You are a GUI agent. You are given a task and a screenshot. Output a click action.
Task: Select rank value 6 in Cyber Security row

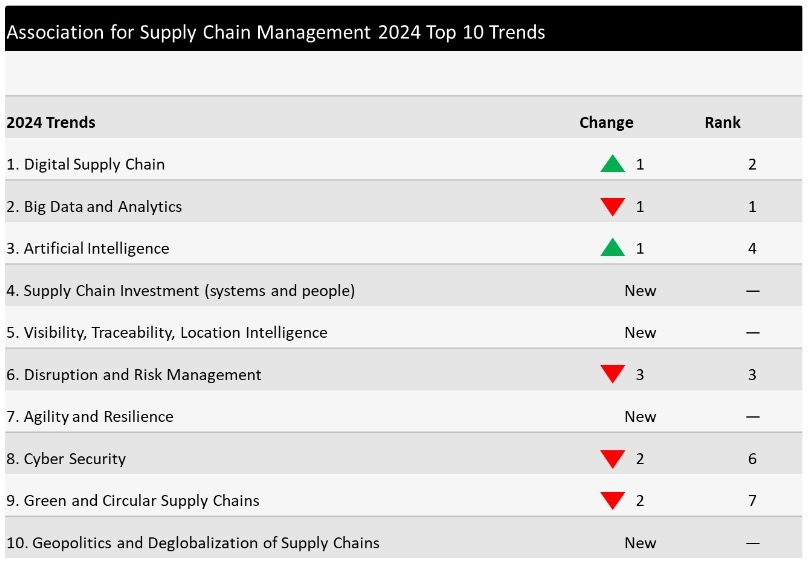click(752, 459)
